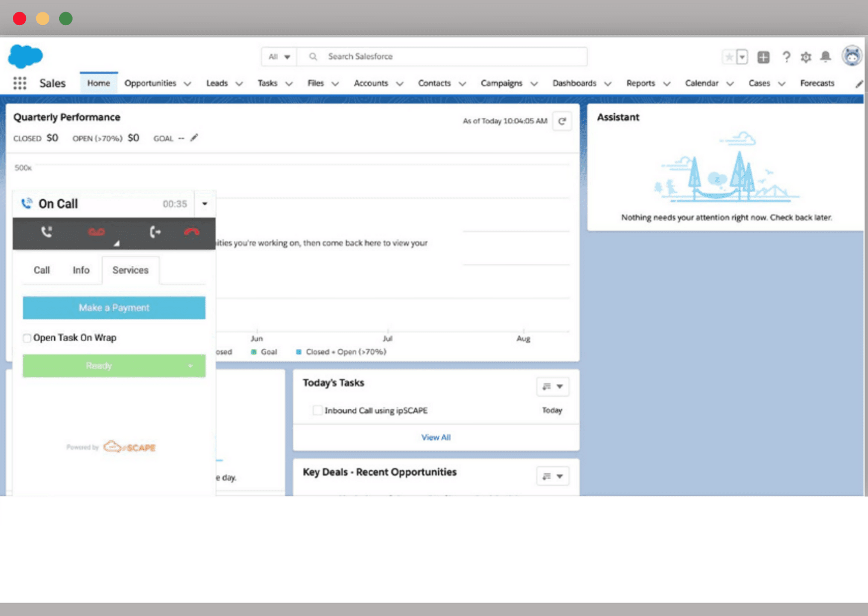Click the 00:35 call timer
This screenshot has height=616, width=868.
175,204
